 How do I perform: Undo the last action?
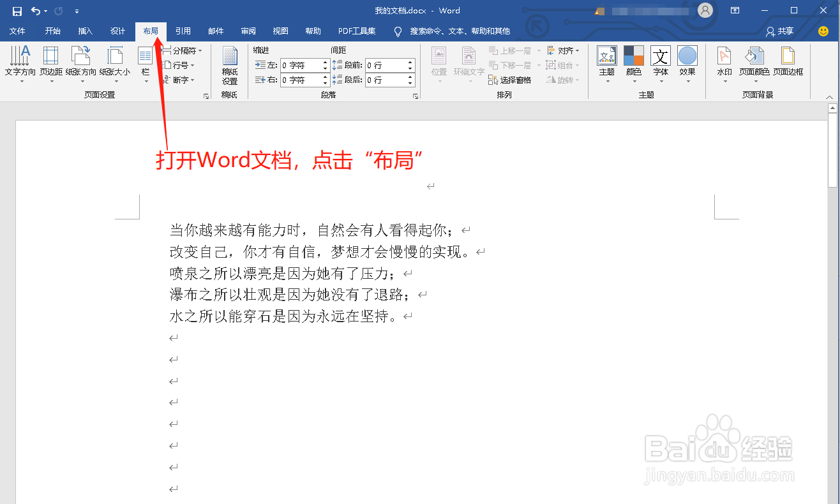point(36,11)
